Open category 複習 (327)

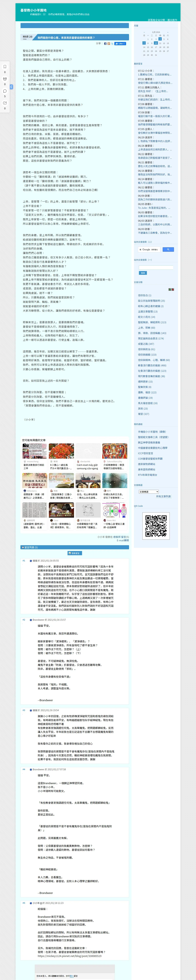tap(143, 414)
